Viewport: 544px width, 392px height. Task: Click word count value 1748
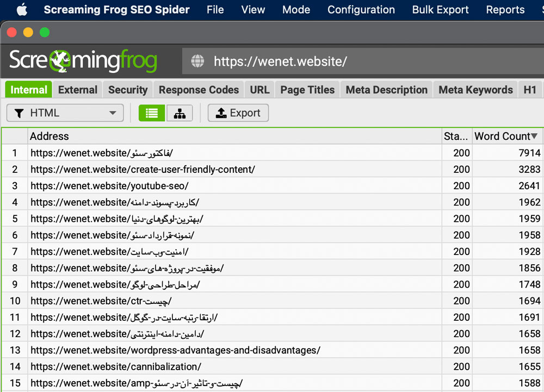(529, 284)
